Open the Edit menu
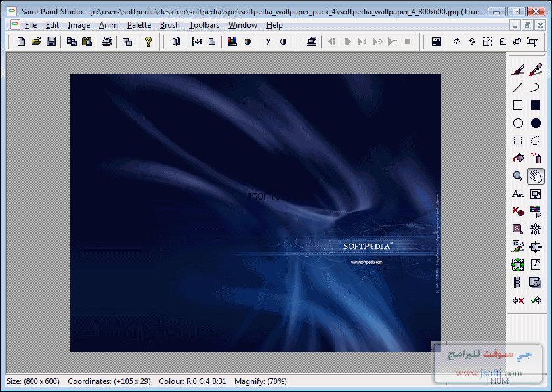 click(x=53, y=25)
